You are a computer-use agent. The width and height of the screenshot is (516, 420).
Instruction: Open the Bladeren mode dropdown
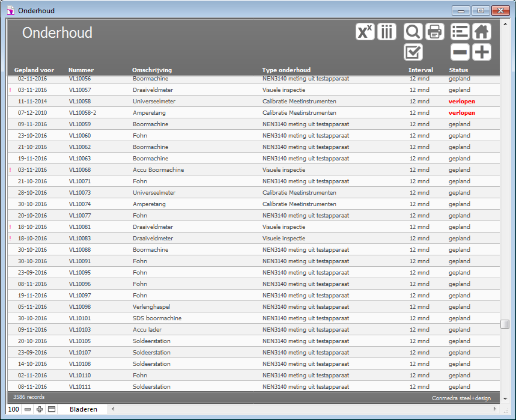83,409
